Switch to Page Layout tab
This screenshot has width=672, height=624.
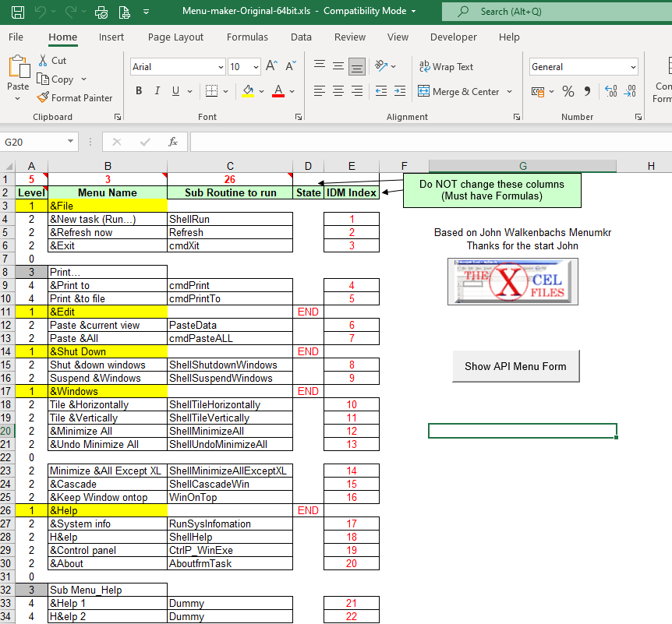click(175, 37)
